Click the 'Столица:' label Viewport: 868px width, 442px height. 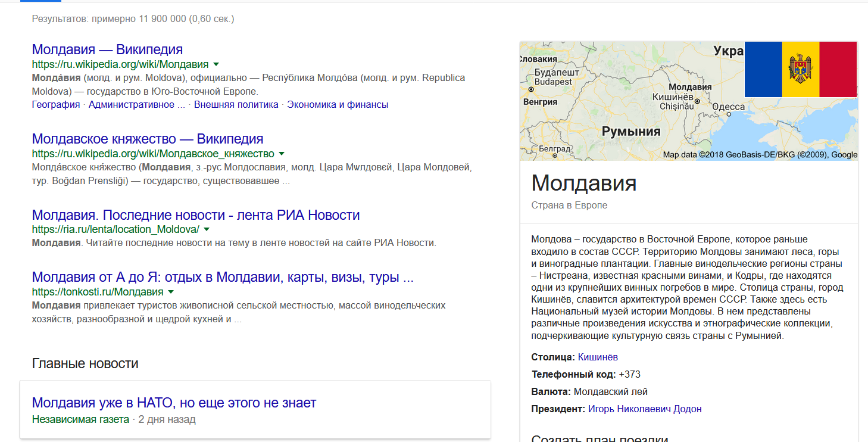pos(553,357)
